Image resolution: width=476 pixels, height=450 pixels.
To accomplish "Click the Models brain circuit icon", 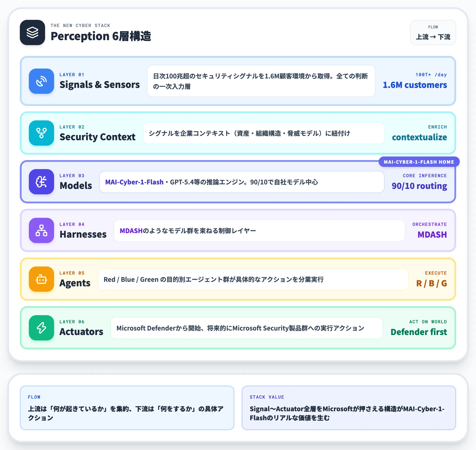I will pyautogui.click(x=41, y=181).
